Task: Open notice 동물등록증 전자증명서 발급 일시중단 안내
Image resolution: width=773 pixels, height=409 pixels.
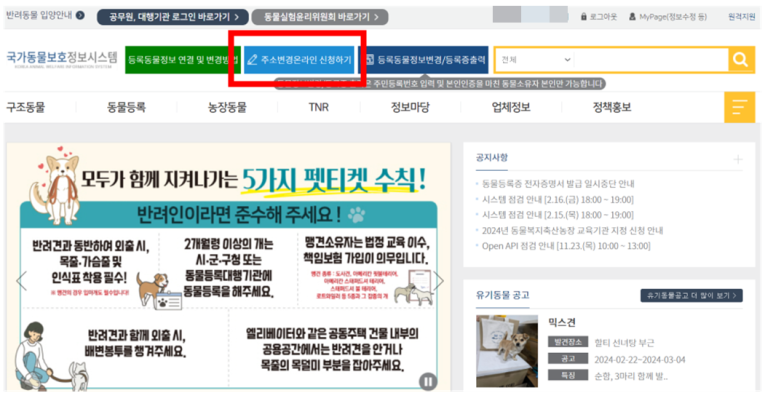Action: (558, 184)
